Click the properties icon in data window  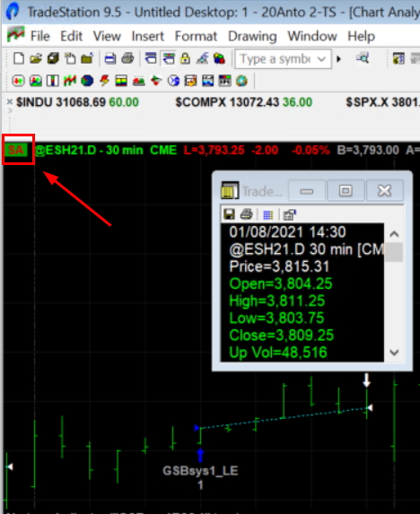289,214
